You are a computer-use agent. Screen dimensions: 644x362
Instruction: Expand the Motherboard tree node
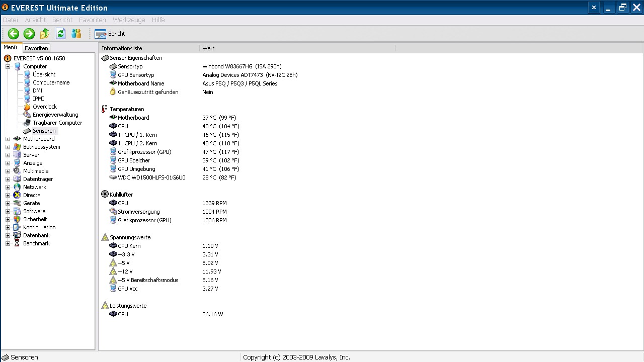point(8,139)
